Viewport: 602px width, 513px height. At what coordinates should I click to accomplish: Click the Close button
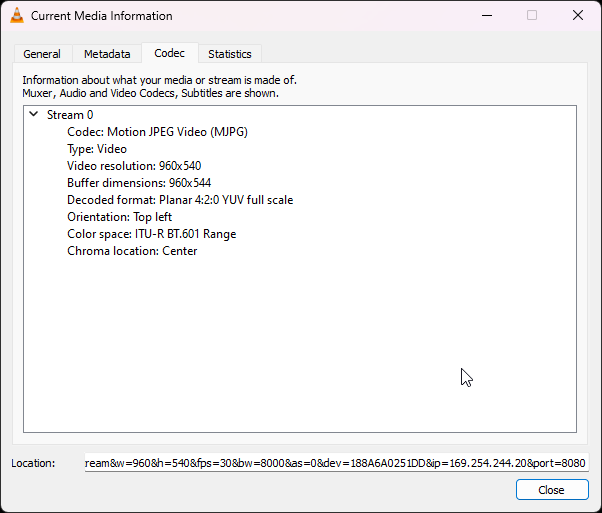coord(552,490)
